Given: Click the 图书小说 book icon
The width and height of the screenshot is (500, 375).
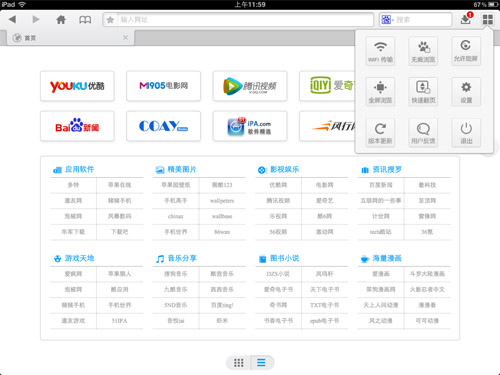Looking at the screenshot, I should pyautogui.click(x=262, y=259).
